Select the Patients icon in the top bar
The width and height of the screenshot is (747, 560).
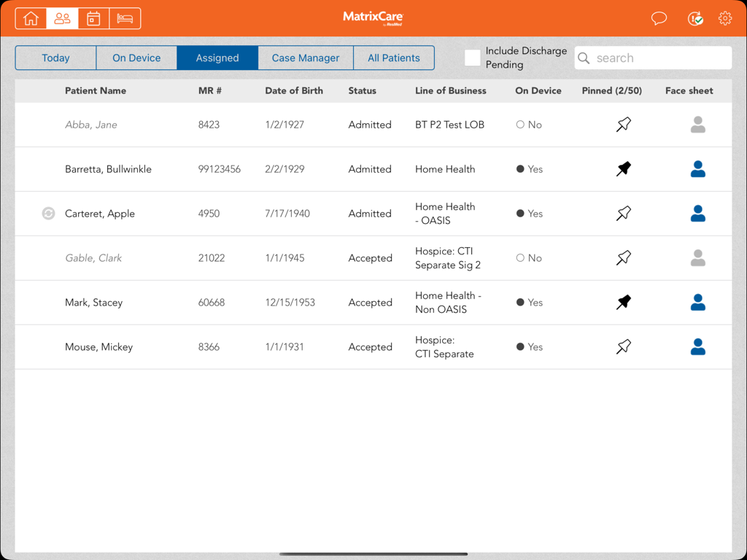tap(61, 18)
